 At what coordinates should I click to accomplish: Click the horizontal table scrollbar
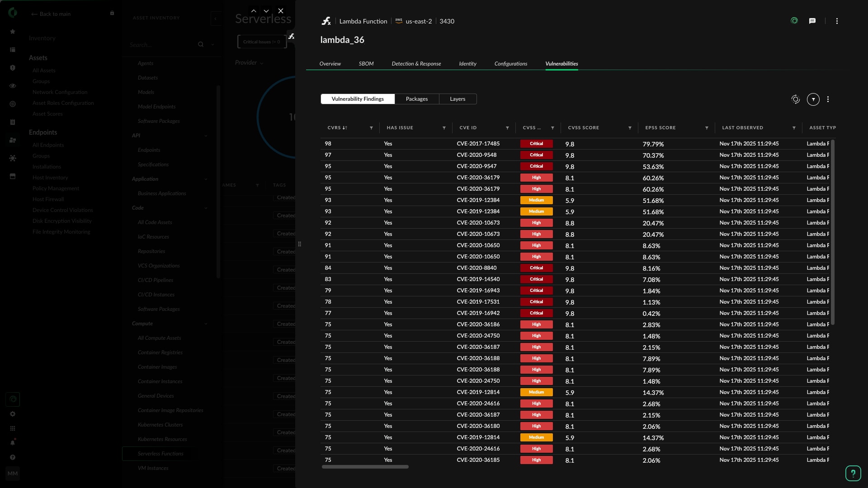pos(365,467)
